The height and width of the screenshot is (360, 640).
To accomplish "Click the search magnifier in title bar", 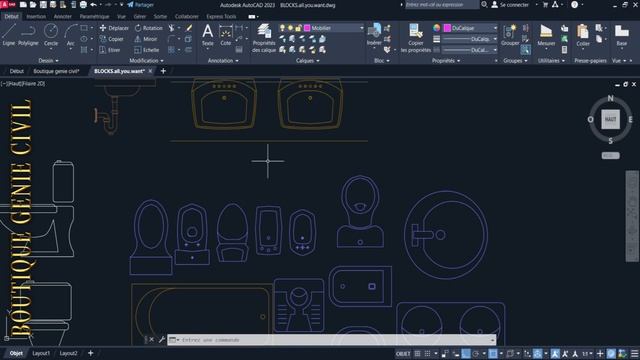I will (x=484, y=5).
